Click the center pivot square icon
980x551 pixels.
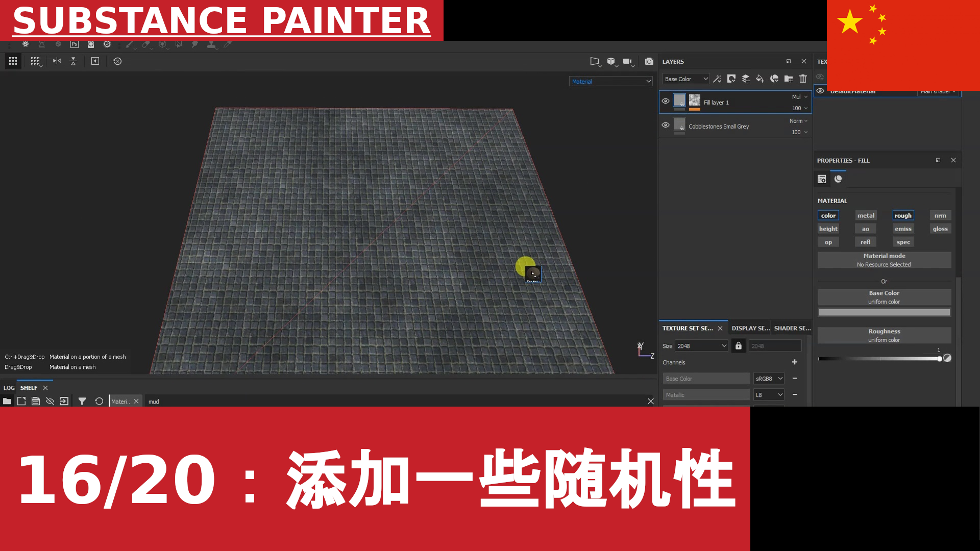[x=95, y=61]
